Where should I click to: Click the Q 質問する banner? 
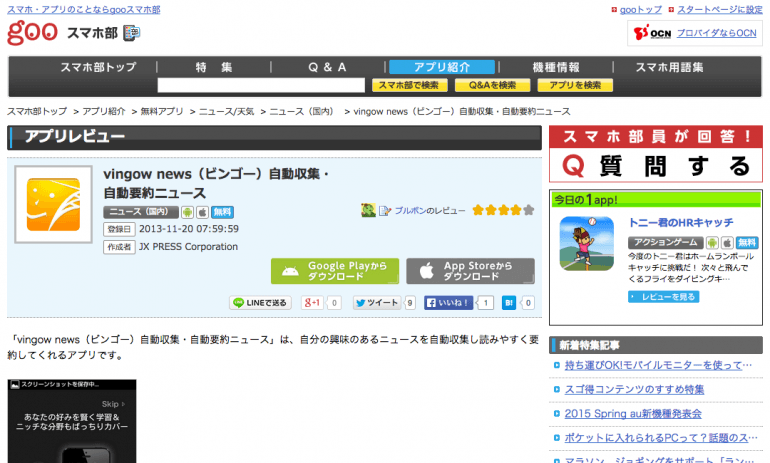pos(656,165)
